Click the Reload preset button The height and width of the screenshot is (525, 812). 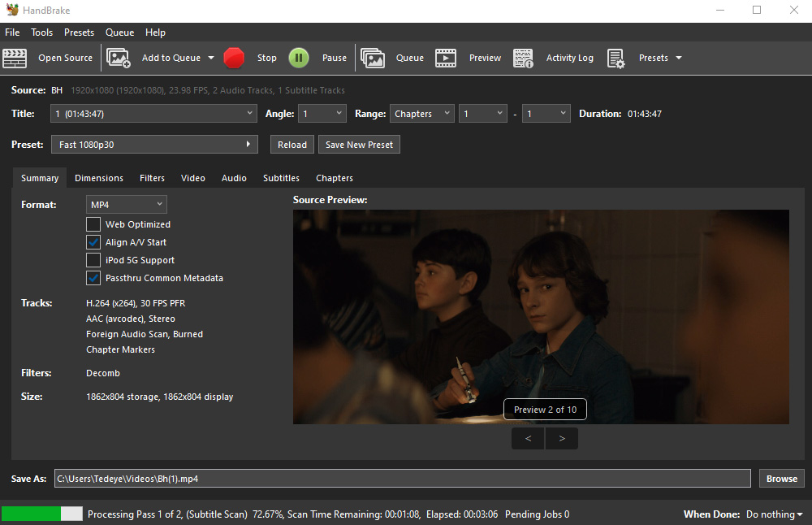292,145
